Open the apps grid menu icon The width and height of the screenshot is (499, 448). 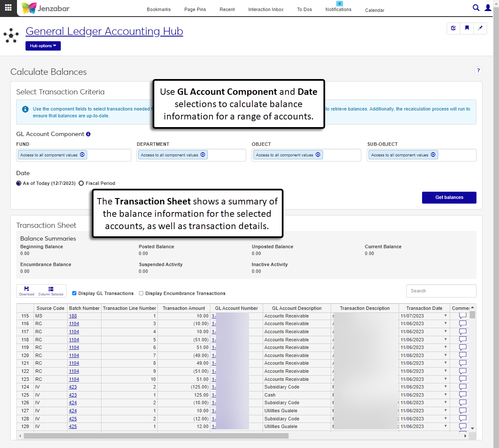tap(8, 7)
